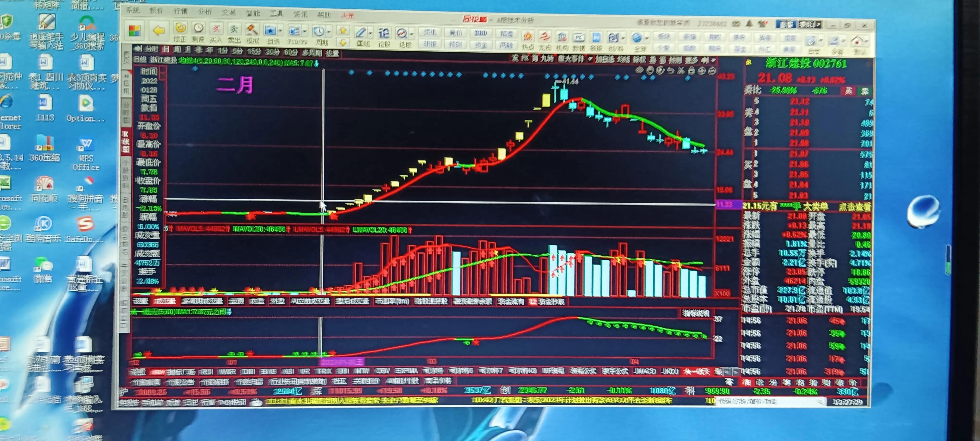Open the 模拟 simulated trading gavel icon

coord(251,29)
